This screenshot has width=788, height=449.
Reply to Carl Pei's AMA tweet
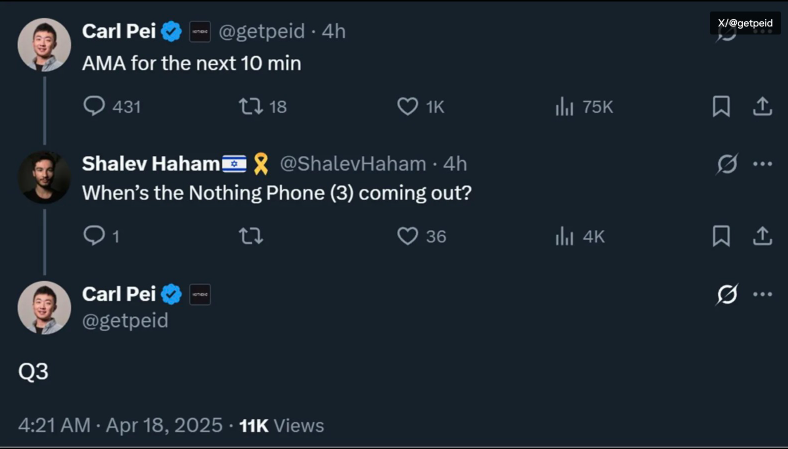coord(95,106)
